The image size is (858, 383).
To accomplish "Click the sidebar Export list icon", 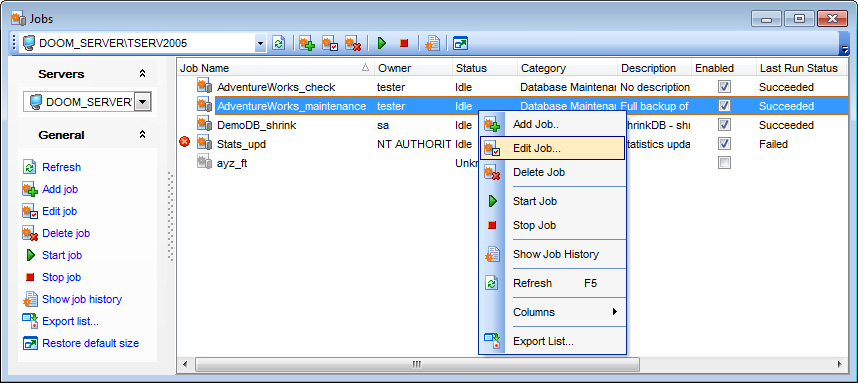I will [x=30, y=321].
